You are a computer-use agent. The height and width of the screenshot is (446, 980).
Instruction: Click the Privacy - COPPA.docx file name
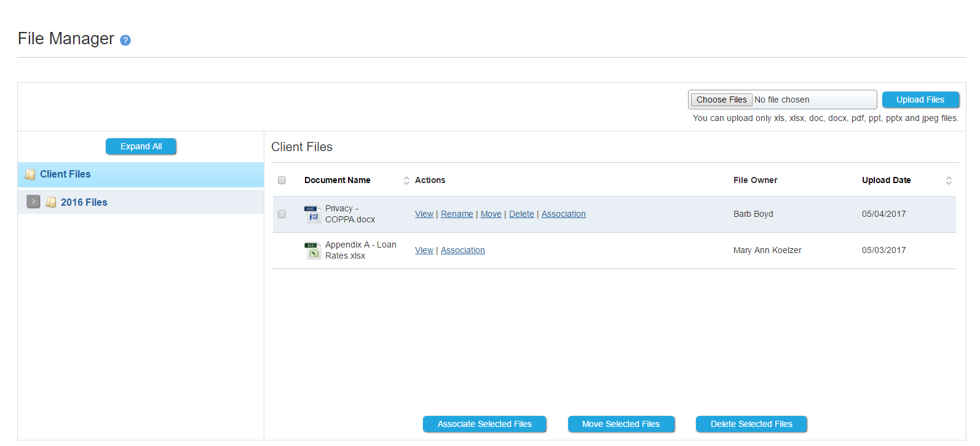click(350, 214)
